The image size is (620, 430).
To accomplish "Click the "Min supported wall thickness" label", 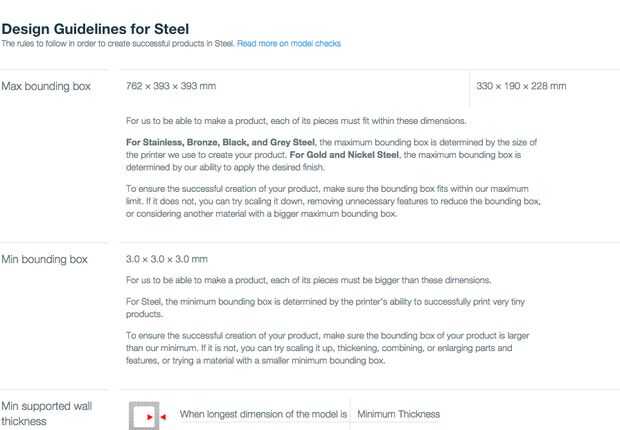I will tap(48, 414).
